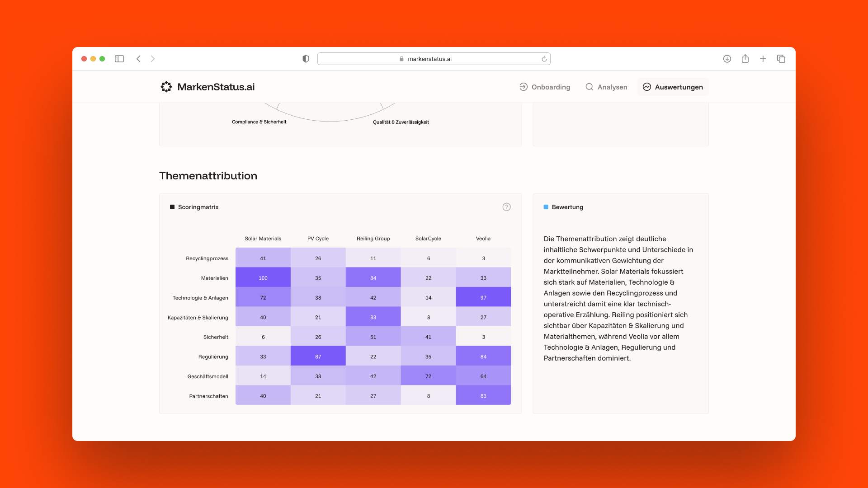Click the Compliance & Sicherheit chart label
The image size is (868, 488).
click(259, 122)
